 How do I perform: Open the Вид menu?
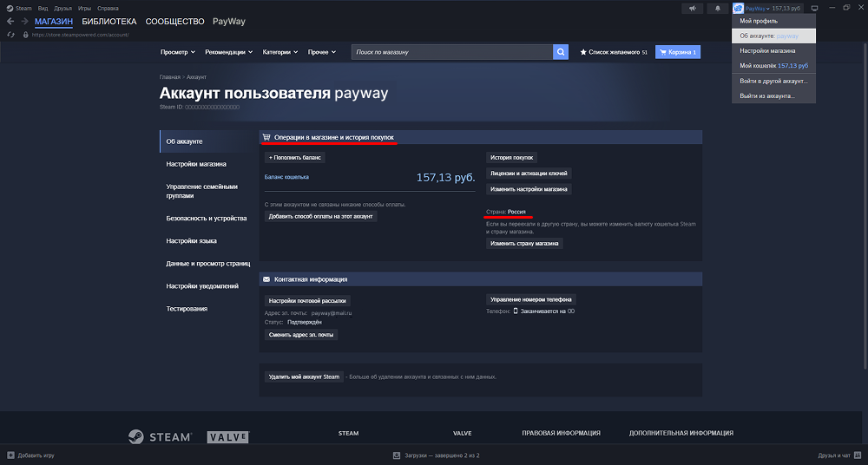point(43,9)
